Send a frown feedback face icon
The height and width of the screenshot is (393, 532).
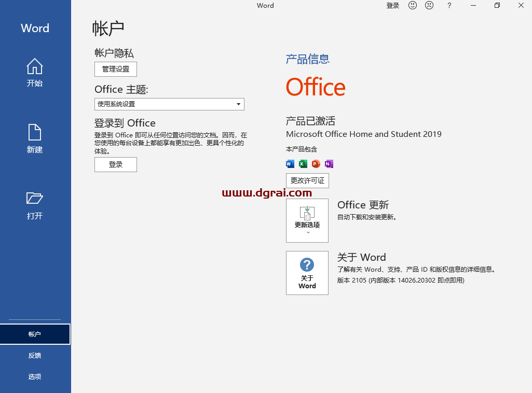tap(429, 5)
